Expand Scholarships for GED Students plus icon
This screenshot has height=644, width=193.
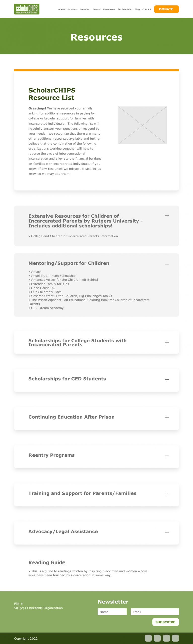[x=167, y=379]
